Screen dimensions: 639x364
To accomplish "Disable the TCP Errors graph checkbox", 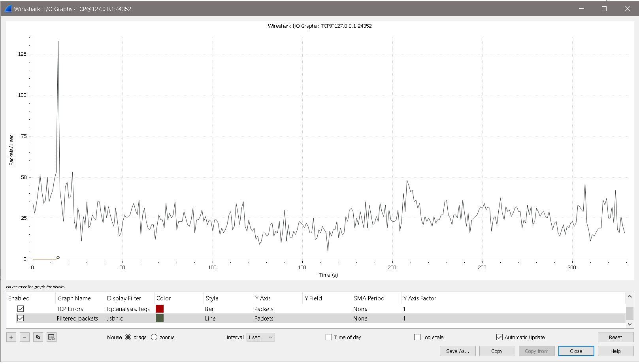I will pos(21,309).
